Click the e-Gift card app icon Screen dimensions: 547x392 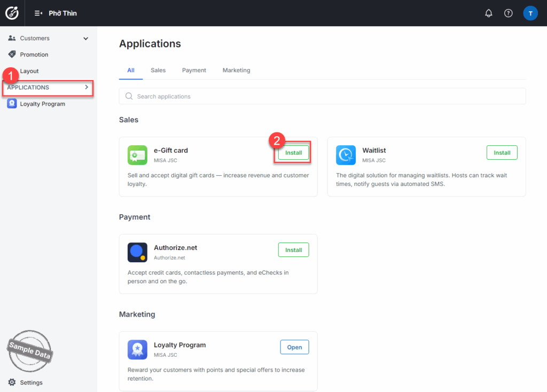point(137,155)
